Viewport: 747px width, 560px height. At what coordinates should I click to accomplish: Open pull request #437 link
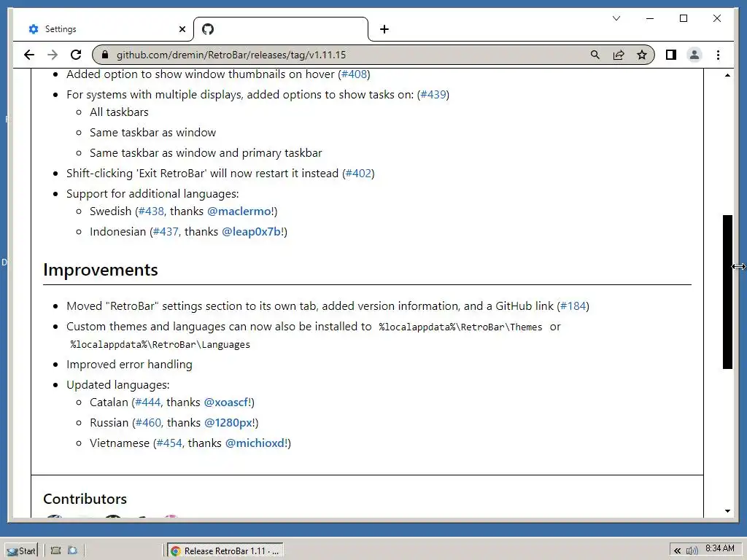pyautogui.click(x=166, y=232)
